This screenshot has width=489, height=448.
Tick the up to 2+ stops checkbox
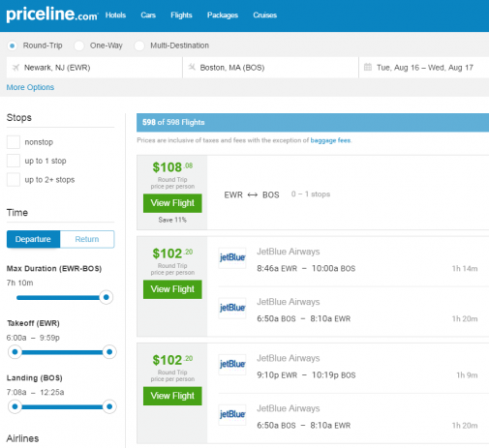14,180
